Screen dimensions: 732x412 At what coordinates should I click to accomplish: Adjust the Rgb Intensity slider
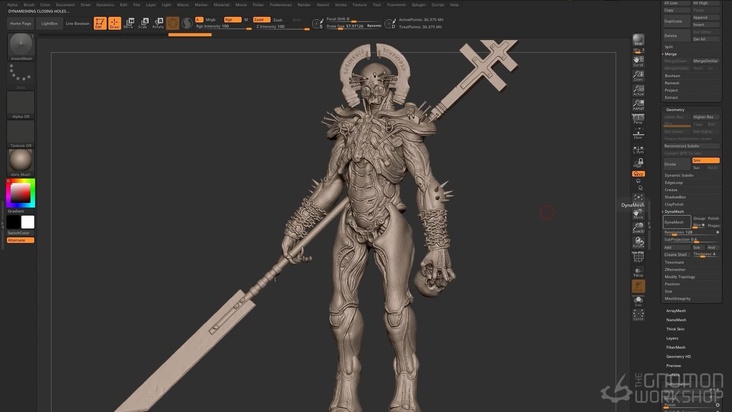point(223,27)
